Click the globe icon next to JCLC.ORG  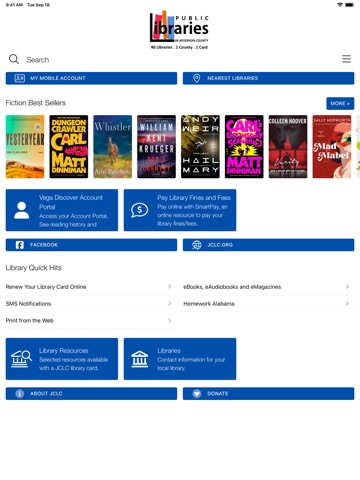[x=197, y=245]
